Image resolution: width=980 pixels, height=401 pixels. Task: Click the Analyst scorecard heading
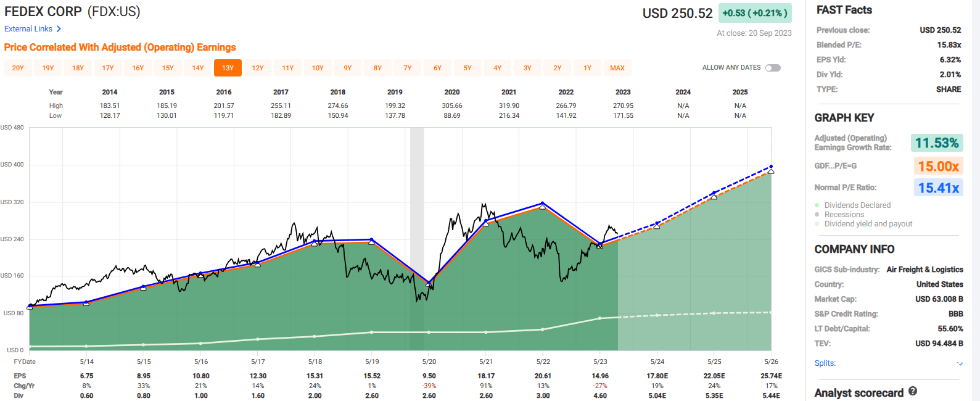pyautogui.click(x=859, y=393)
